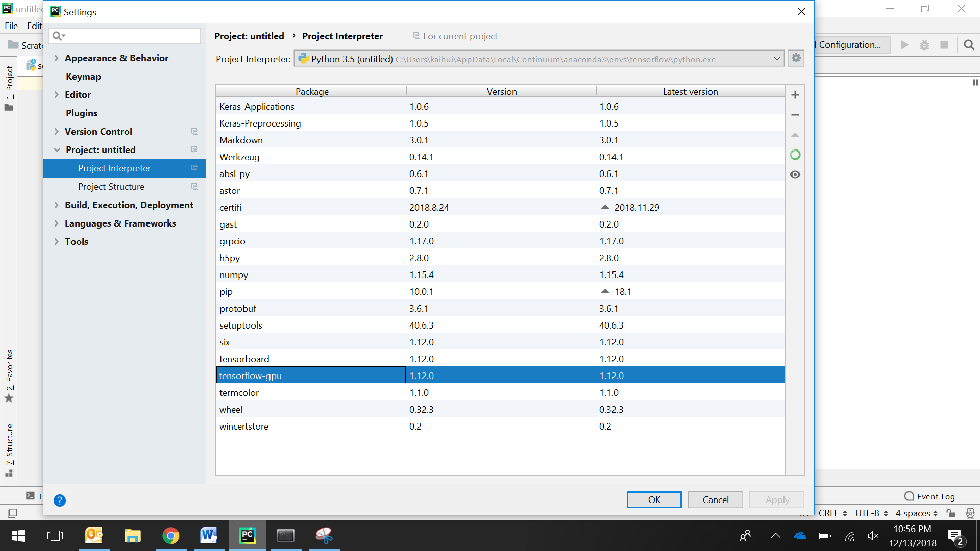Expand the Version Control section

[x=57, y=132]
